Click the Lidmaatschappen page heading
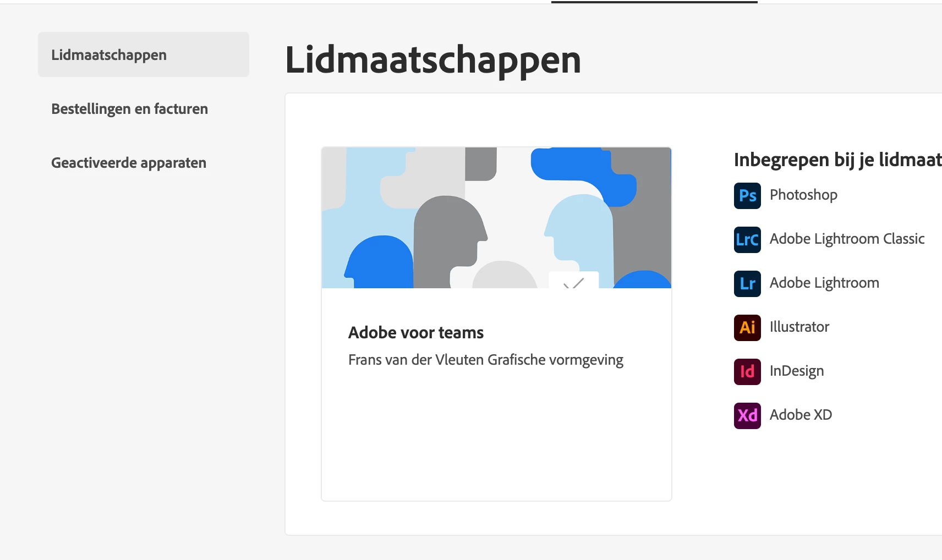The width and height of the screenshot is (942, 560). tap(433, 60)
